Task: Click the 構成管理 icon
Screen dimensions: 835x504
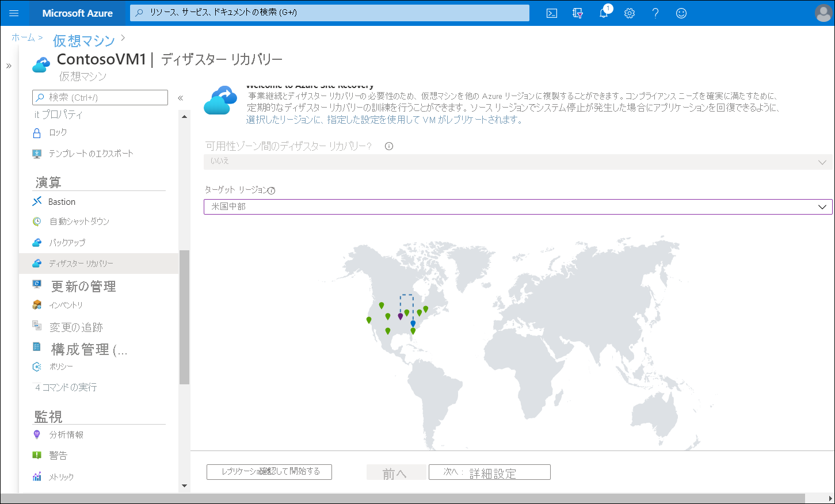Action: click(37, 347)
